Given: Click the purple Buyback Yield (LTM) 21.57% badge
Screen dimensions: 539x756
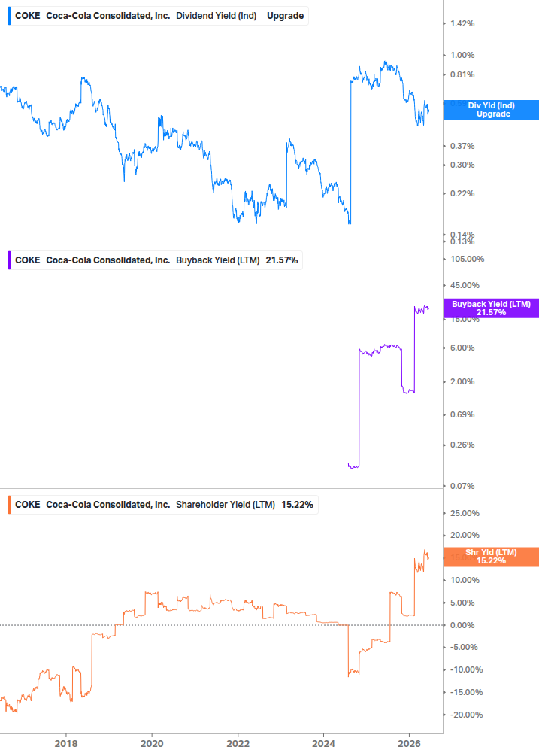Looking at the screenshot, I should [x=491, y=308].
